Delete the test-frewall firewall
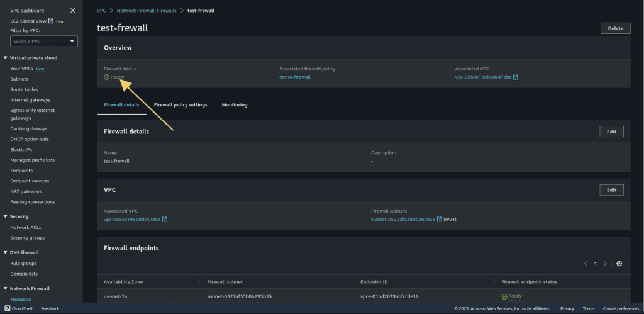 pyautogui.click(x=615, y=28)
